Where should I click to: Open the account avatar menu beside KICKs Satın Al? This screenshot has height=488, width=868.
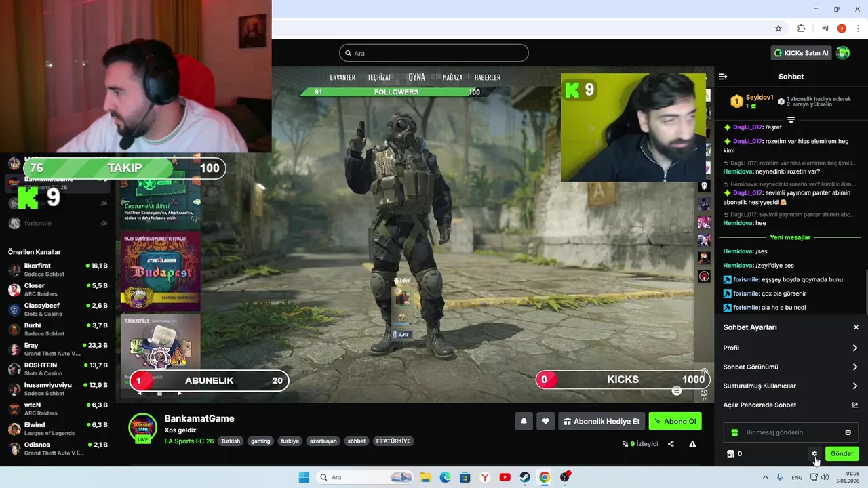pos(843,53)
